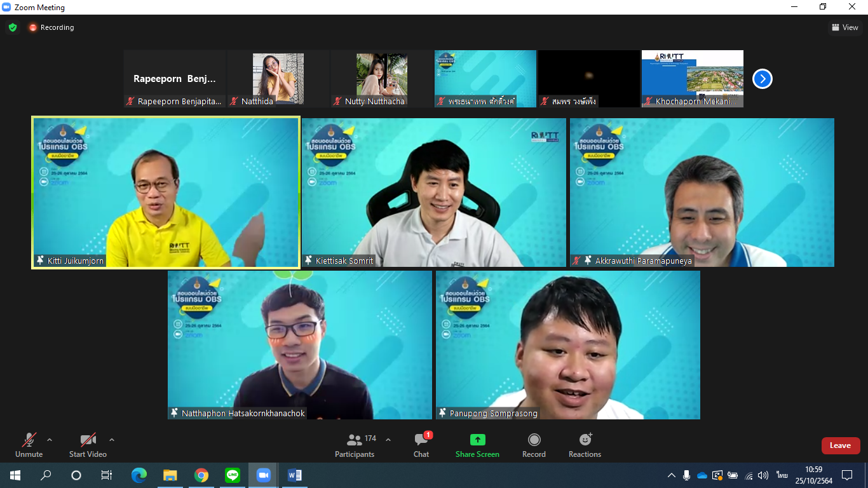Click muted mic icon beside Akkrawuthi Paramapuneya

point(576,261)
